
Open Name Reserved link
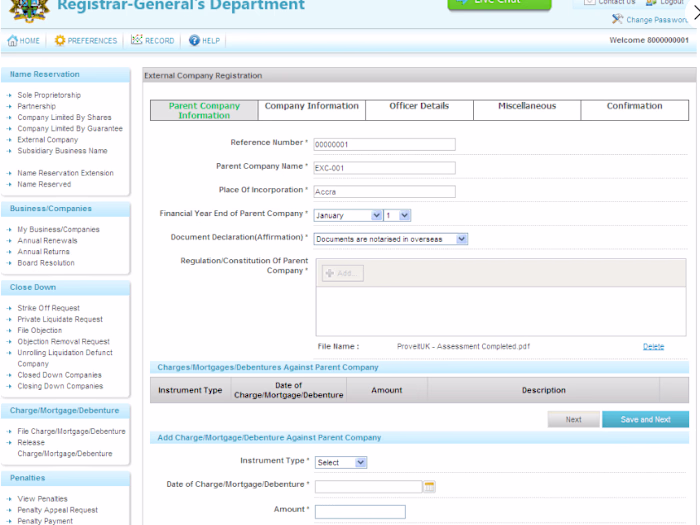(44, 184)
